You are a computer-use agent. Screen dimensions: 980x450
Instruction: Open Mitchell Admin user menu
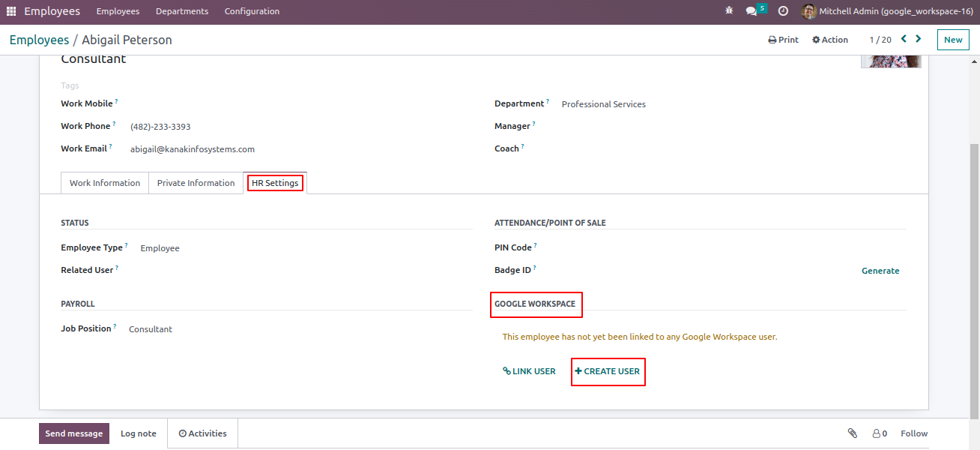pos(886,11)
